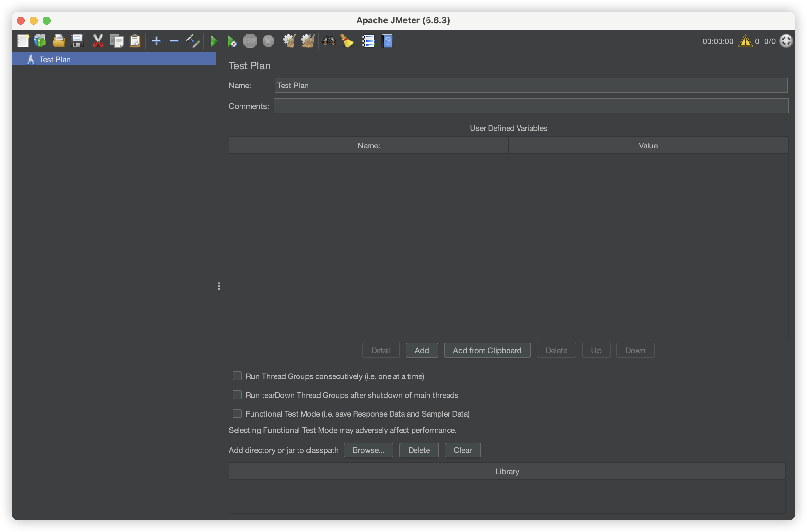Screen dimensions: 807x532
Task: Click the Up button
Action: 596,350
